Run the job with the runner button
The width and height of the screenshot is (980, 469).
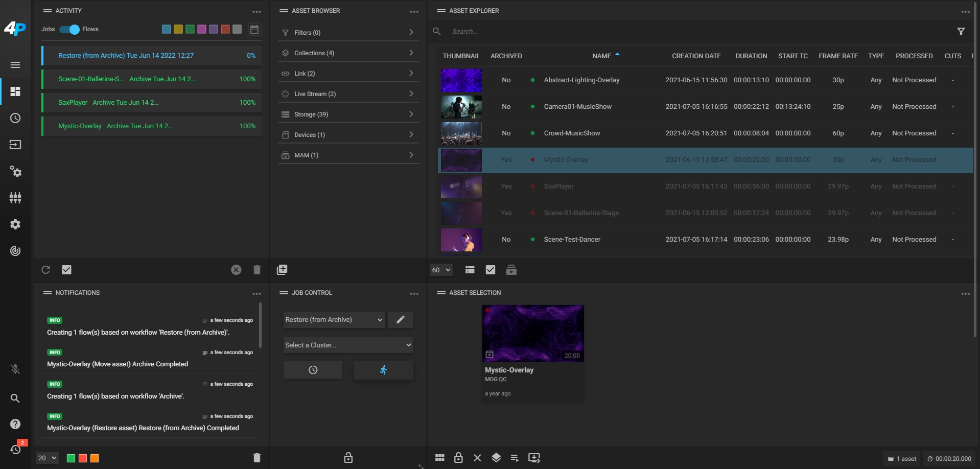click(384, 370)
